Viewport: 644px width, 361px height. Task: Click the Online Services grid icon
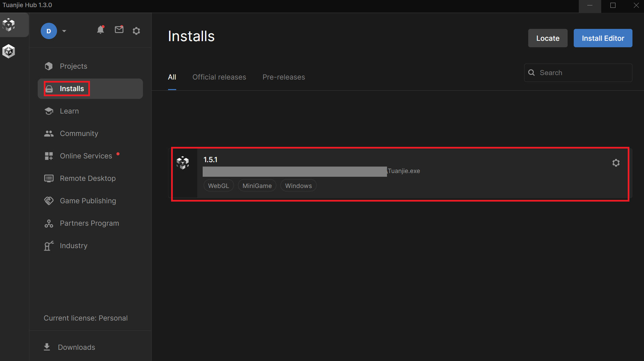49,156
